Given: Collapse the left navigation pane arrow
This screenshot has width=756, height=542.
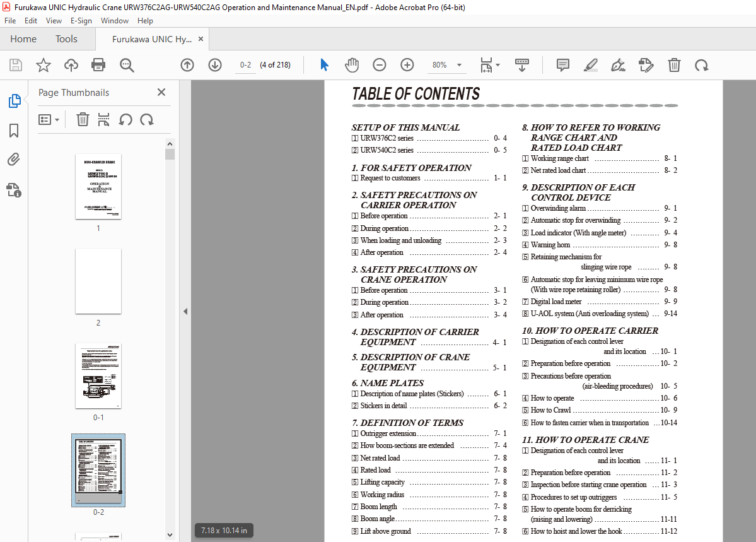Looking at the screenshot, I should coord(185,311).
